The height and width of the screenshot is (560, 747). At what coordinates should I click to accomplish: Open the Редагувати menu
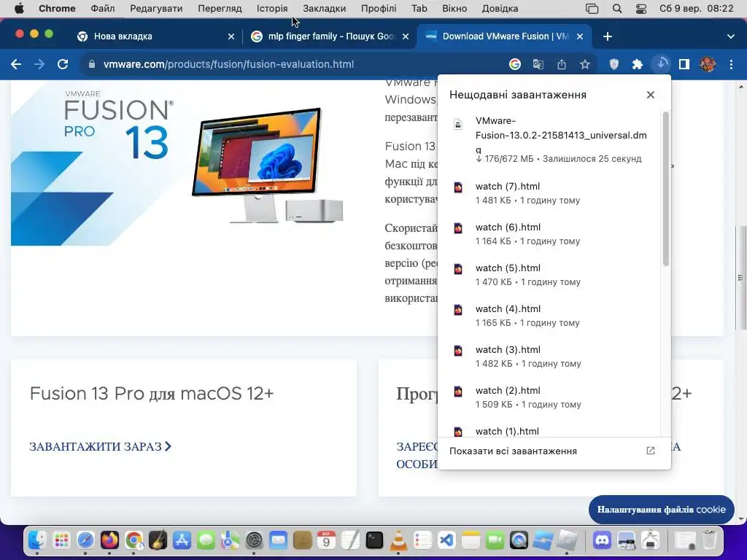156,9
